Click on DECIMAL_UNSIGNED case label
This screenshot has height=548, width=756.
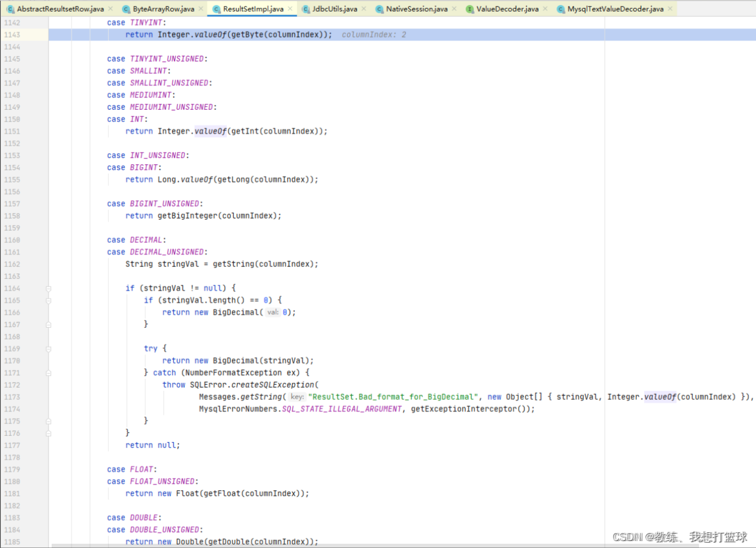[x=167, y=252]
